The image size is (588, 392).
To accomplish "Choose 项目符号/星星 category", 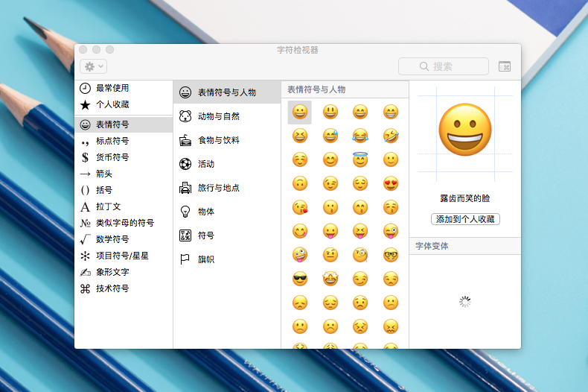I will (x=124, y=256).
